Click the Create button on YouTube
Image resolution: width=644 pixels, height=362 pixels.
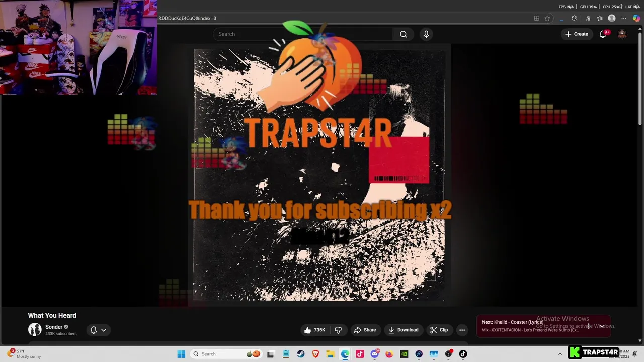point(577,34)
